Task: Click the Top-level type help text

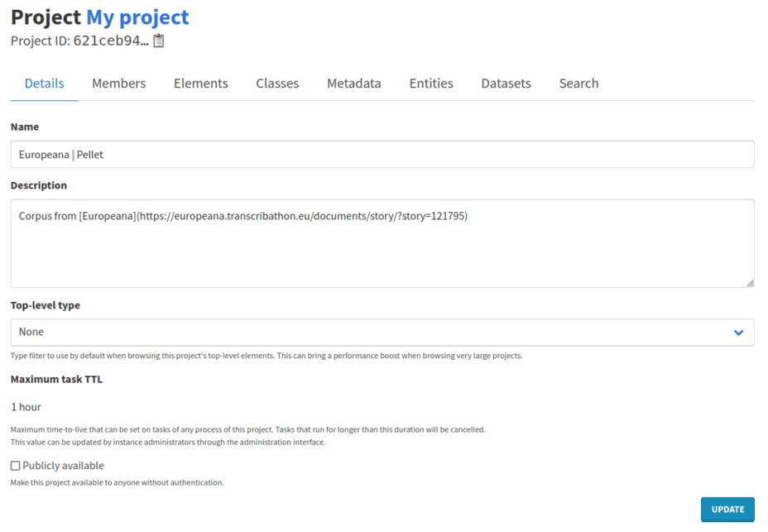Action: click(266, 356)
